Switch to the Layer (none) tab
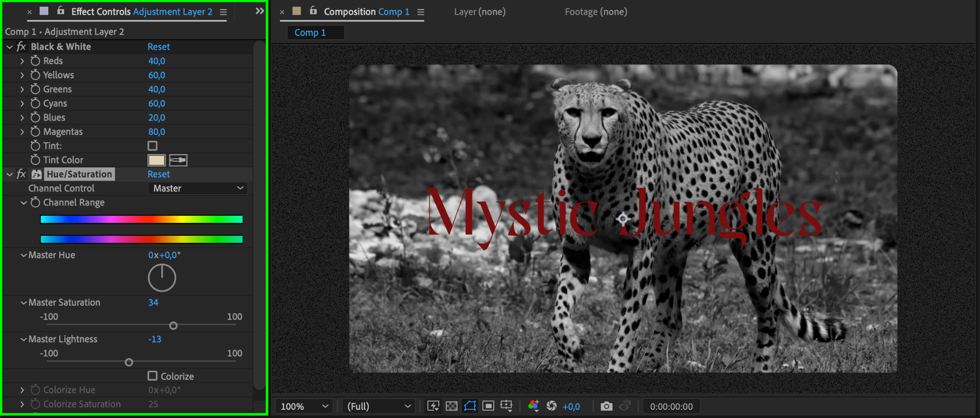The image size is (980, 418). click(x=479, y=12)
